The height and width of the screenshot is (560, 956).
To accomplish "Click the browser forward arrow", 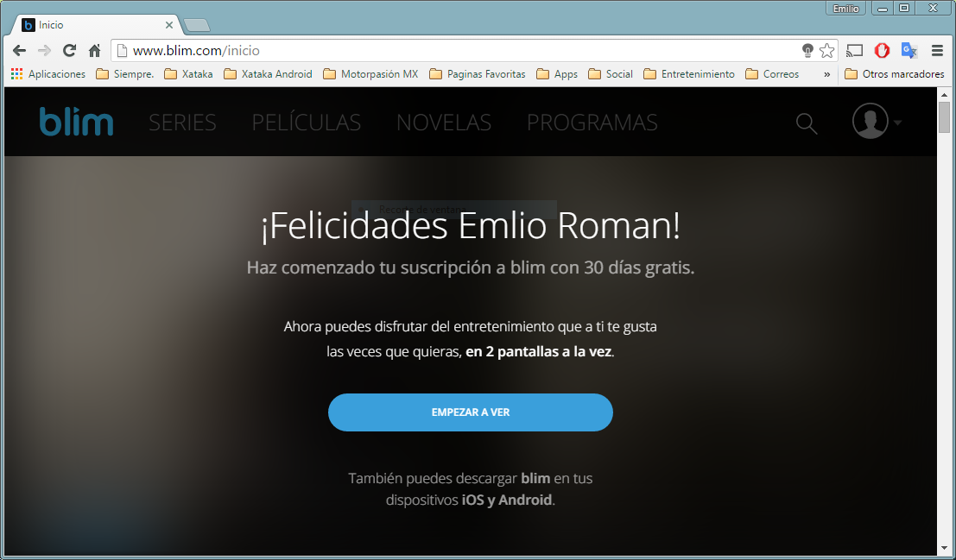I will pyautogui.click(x=44, y=51).
